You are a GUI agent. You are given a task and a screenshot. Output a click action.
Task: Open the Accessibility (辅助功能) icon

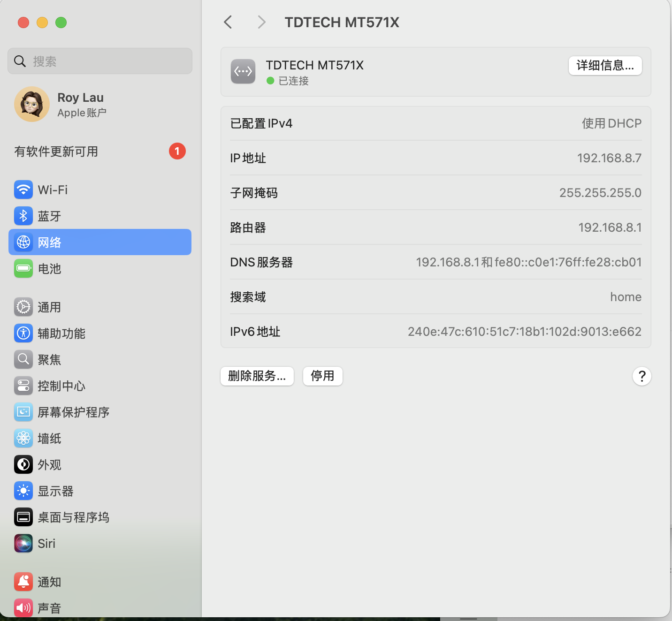tap(23, 333)
